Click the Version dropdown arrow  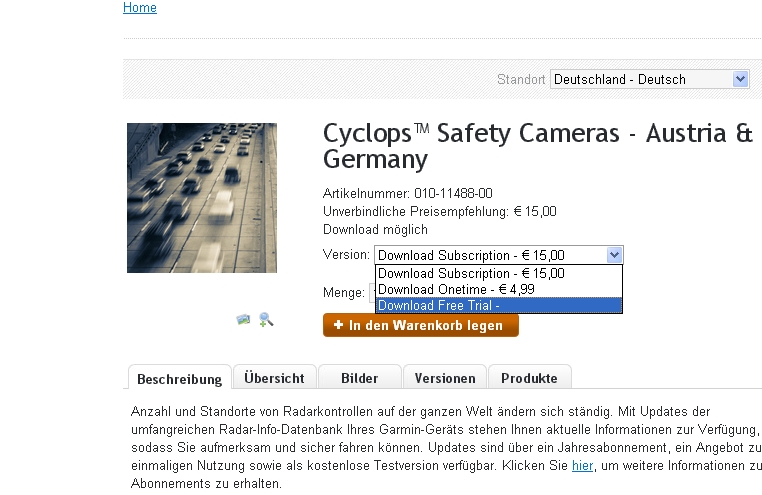[614, 255]
